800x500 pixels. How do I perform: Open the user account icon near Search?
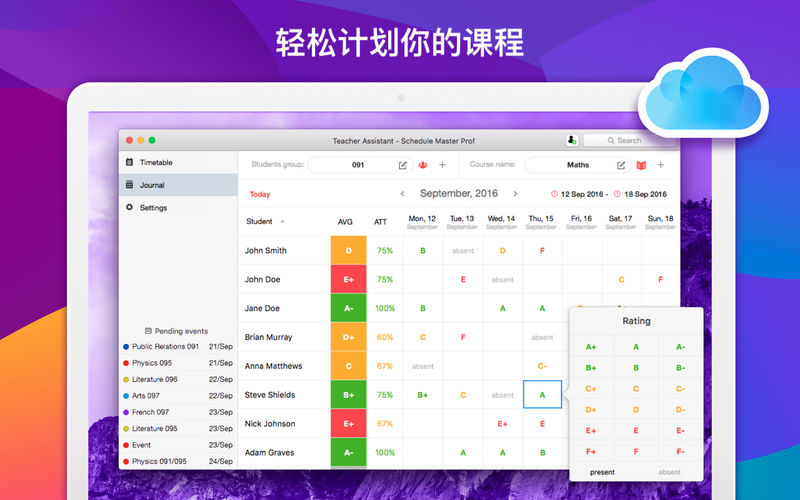click(572, 140)
